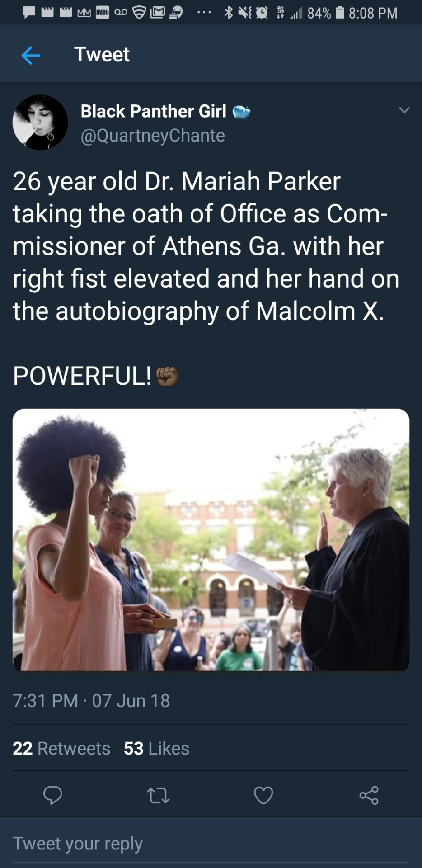The height and width of the screenshot is (868, 422).
Task: Open the @QuartneyChante handle
Action: pyautogui.click(x=153, y=136)
